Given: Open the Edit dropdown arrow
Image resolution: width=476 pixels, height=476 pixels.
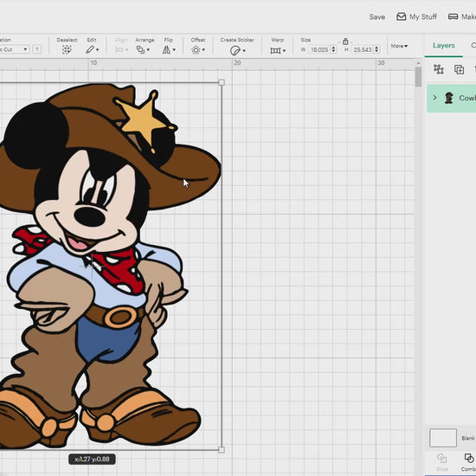Looking at the screenshot, I should pos(98,50).
